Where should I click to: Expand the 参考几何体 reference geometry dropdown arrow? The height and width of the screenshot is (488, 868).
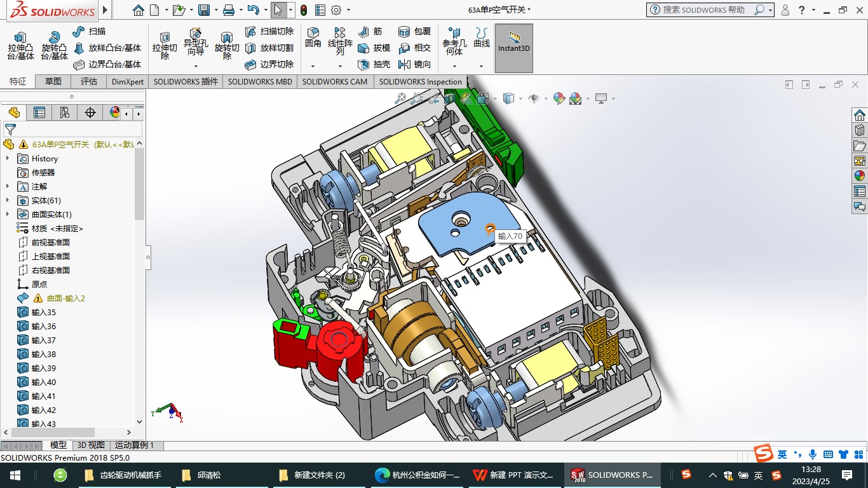click(x=454, y=66)
